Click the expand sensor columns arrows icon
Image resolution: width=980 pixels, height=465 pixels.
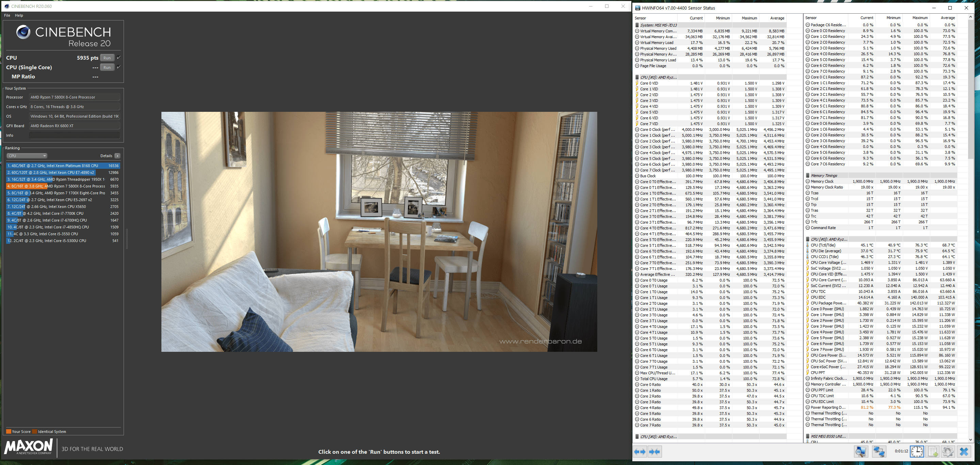[640, 452]
